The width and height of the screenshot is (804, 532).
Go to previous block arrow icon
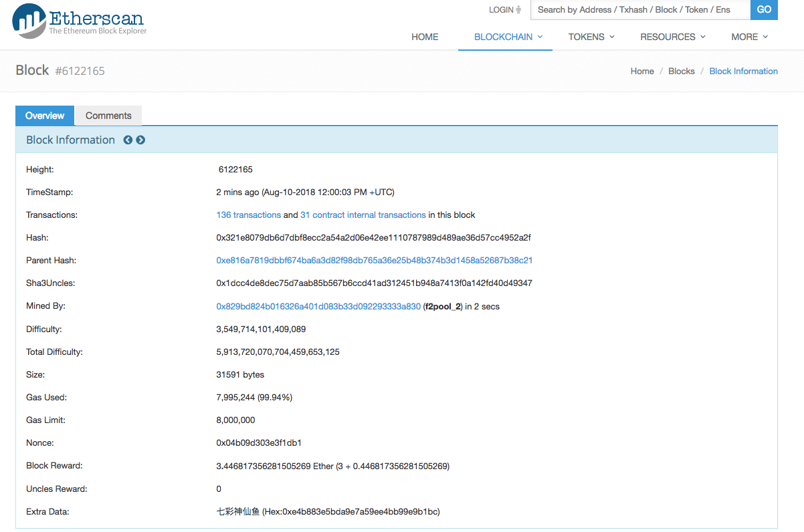tap(128, 140)
